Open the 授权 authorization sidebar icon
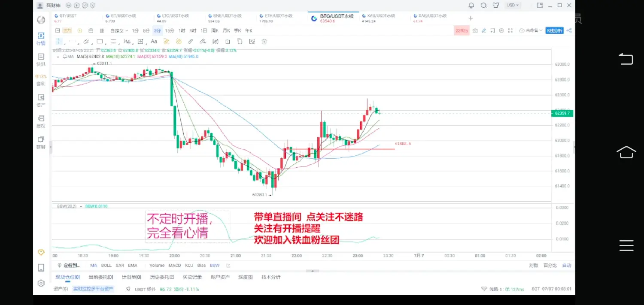The width and height of the screenshot is (644, 305). [41, 122]
